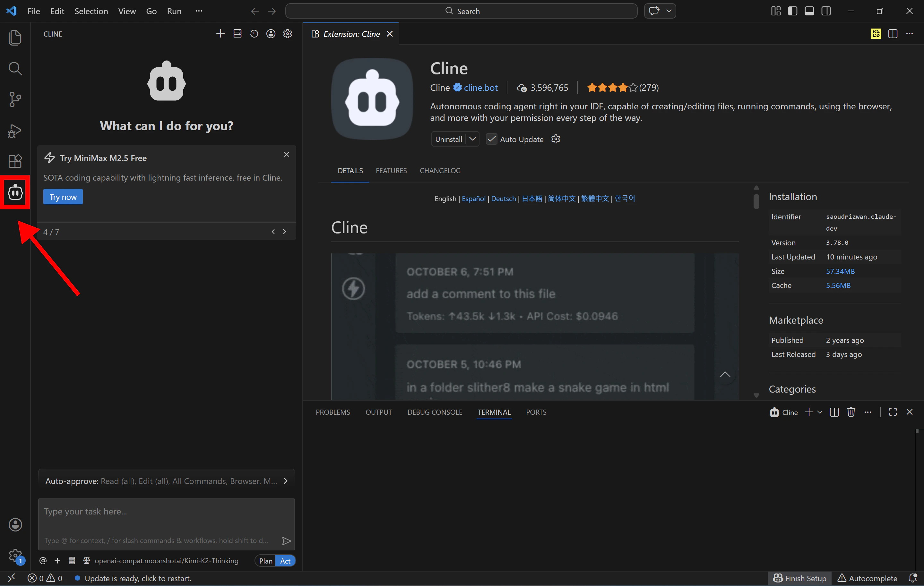Viewport: 924px width, 586px height.
Task: Open Cline account icon in panel header
Action: tap(271, 34)
